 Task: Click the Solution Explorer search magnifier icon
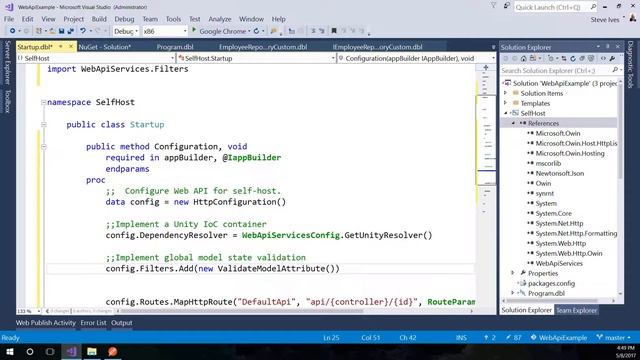pyautogui.click(x=615, y=71)
